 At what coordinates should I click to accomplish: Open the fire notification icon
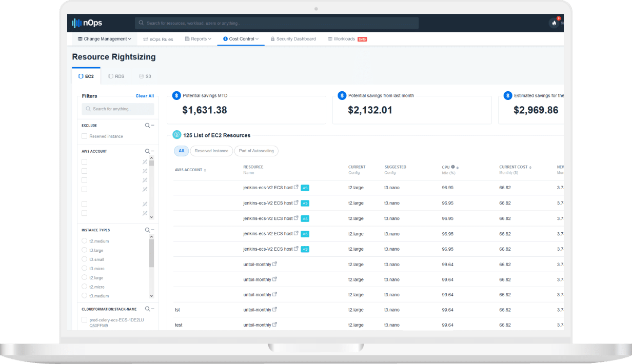point(554,23)
